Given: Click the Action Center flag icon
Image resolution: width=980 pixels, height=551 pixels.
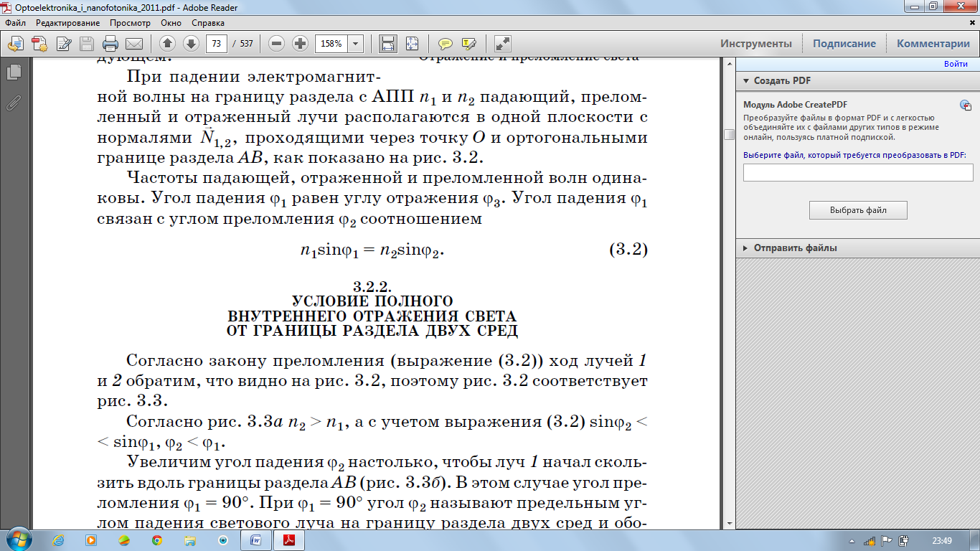Looking at the screenshot, I should (x=886, y=541).
